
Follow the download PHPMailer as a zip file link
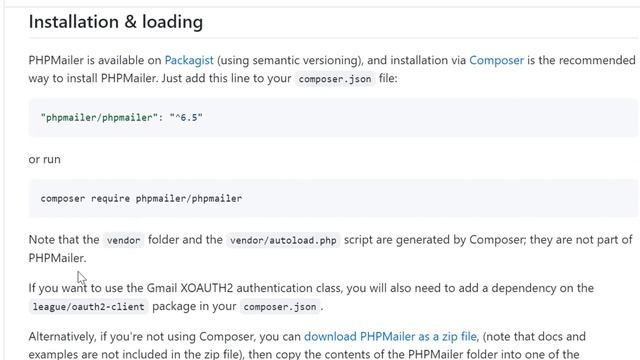pos(390,337)
